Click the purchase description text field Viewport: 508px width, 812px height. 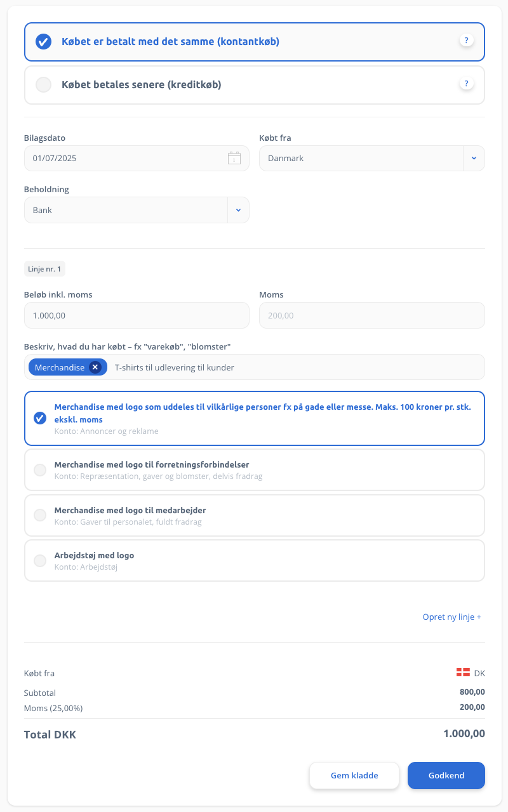click(x=255, y=367)
